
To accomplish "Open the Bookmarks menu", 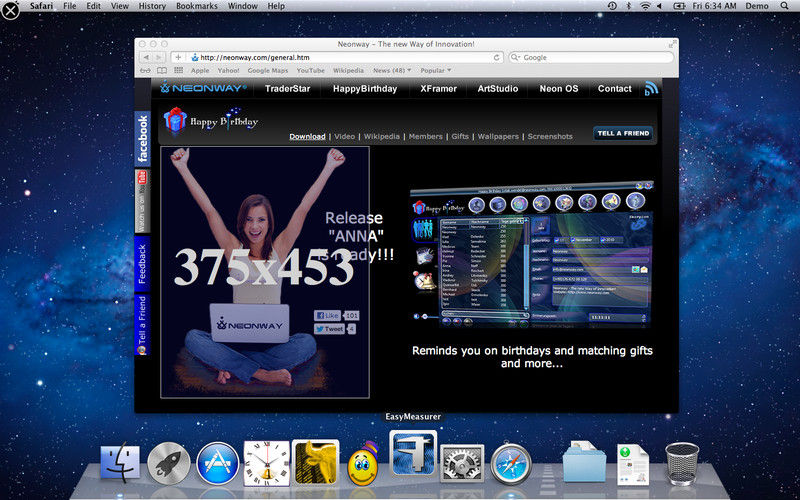I will (196, 6).
